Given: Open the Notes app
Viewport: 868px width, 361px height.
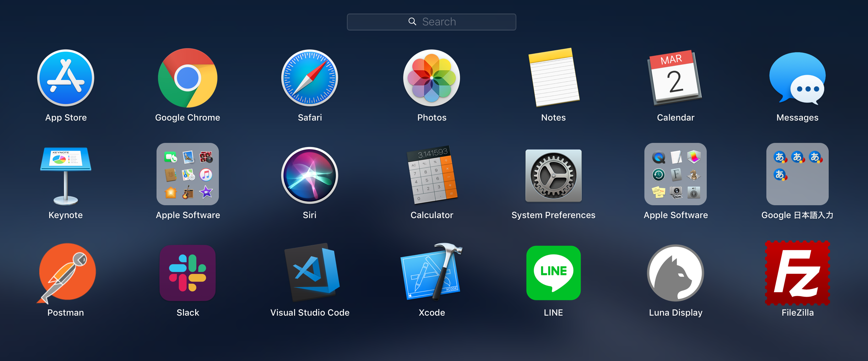Looking at the screenshot, I should coord(554,78).
